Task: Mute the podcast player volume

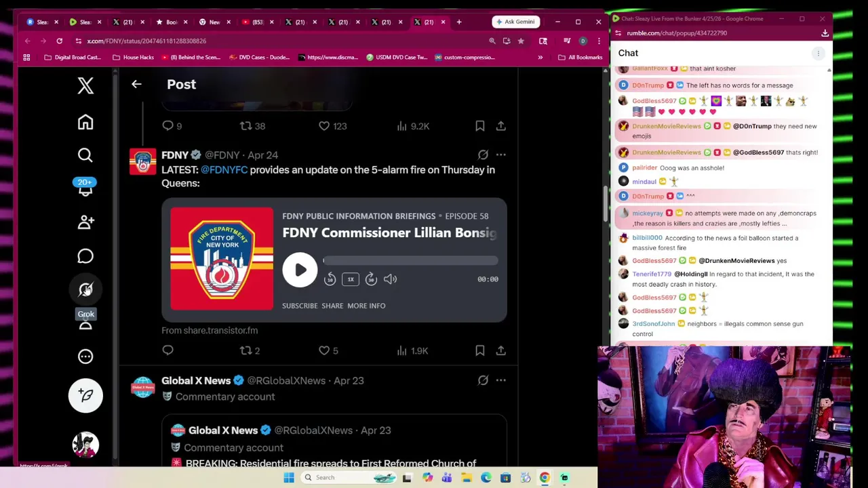Action: click(390, 279)
